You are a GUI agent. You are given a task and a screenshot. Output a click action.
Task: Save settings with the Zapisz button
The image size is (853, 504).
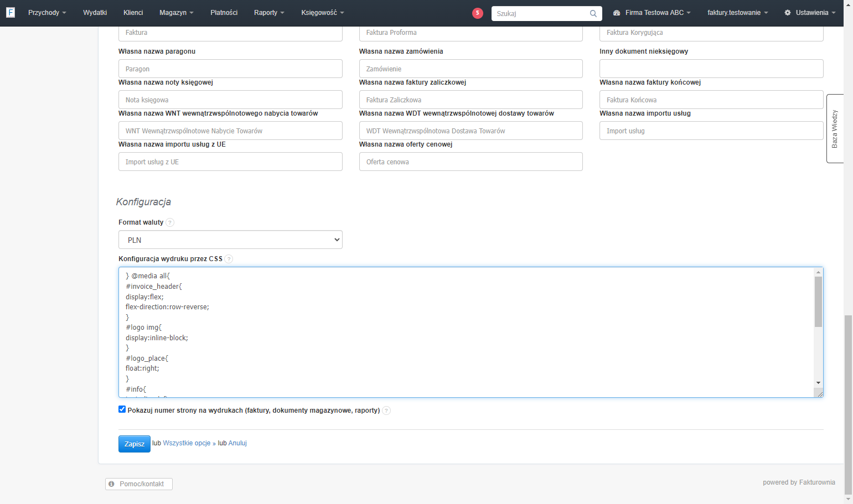coord(135,444)
